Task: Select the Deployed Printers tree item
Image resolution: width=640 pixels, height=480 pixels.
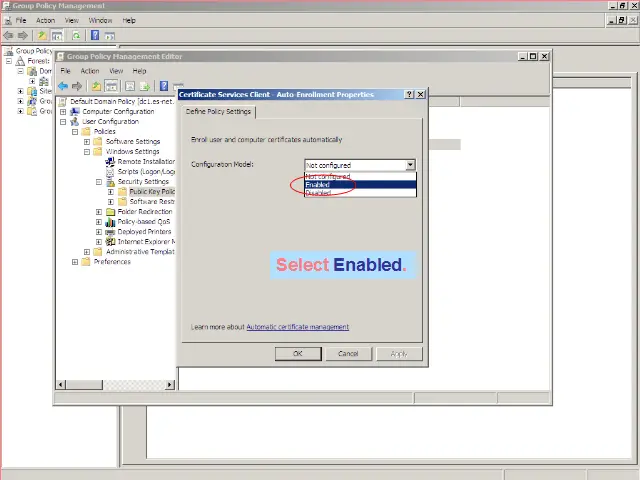Action: tap(145, 232)
